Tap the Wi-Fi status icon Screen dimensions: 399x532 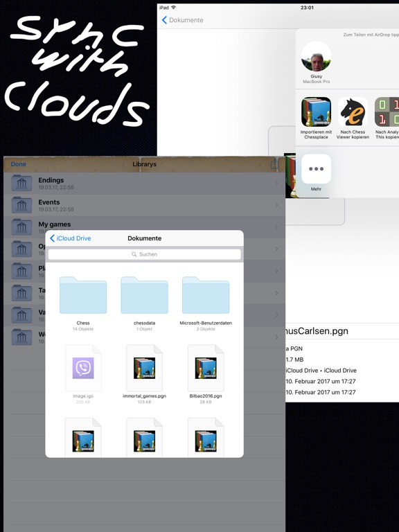tap(174, 8)
